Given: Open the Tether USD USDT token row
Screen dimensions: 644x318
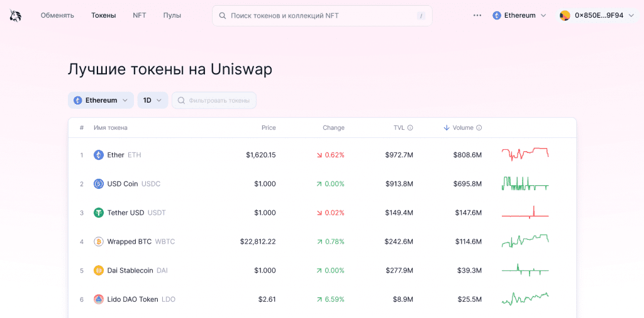Looking at the screenshot, I should tap(323, 213).
